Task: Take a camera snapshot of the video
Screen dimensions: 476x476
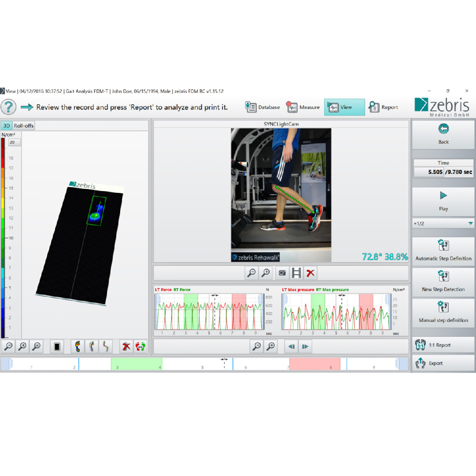Action: (282, 273)
